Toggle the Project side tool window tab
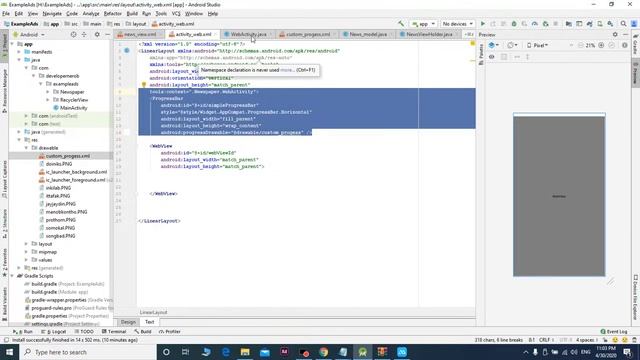640x360 pixels. (4, 47)
